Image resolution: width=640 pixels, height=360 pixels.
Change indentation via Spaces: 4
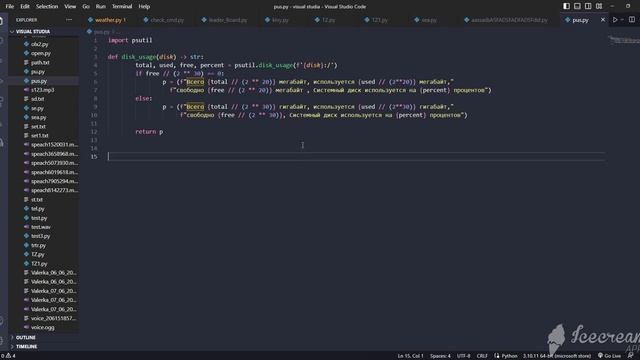pyautogui.click(x=440, y=356)
